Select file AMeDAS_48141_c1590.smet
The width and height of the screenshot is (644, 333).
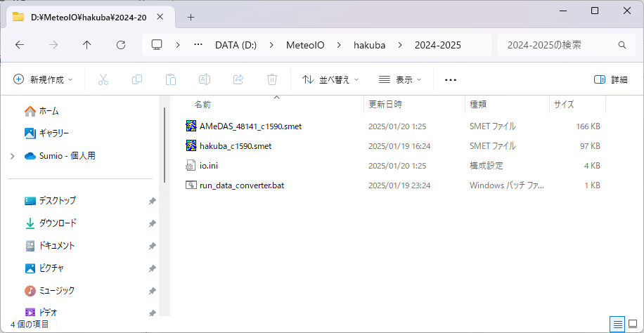pyautogui.click(x=250, y=126)
